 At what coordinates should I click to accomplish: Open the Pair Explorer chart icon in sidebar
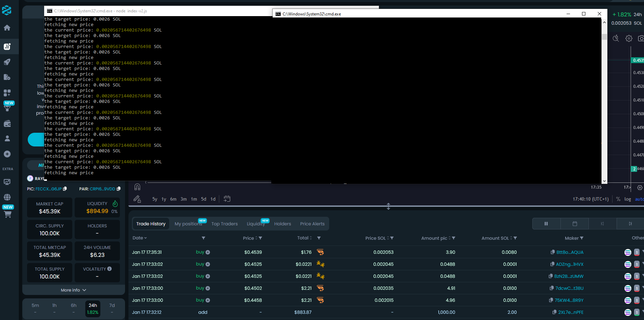[7, 46]
